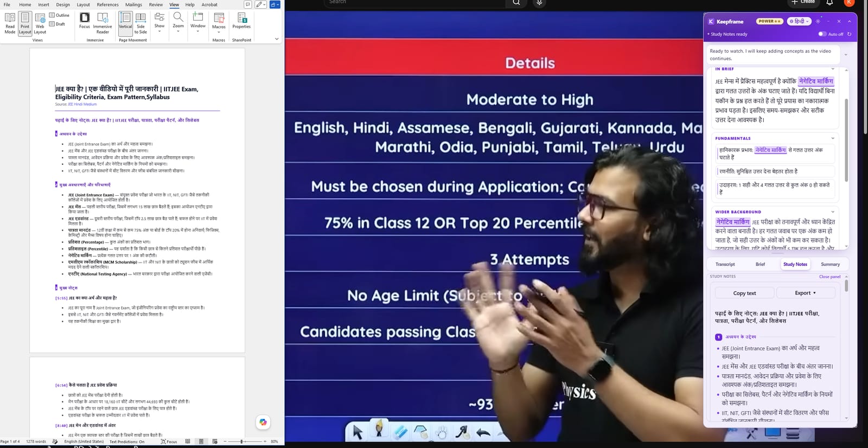Image resolution: width=868 pixels, height=448 pixels.
Task: Select the Study Notes tab in Keepframe
Action: (x=795, y=264)
